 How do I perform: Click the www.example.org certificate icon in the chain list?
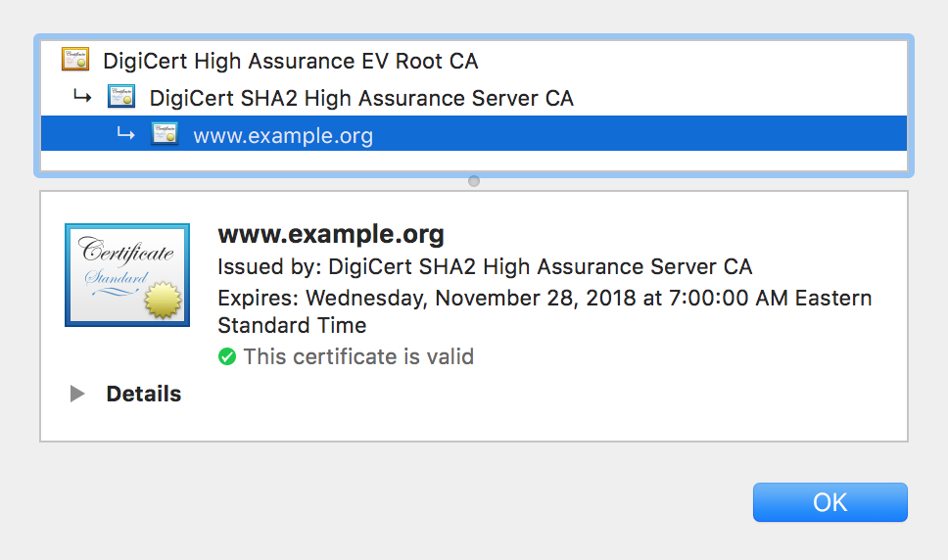coord(165,134)
